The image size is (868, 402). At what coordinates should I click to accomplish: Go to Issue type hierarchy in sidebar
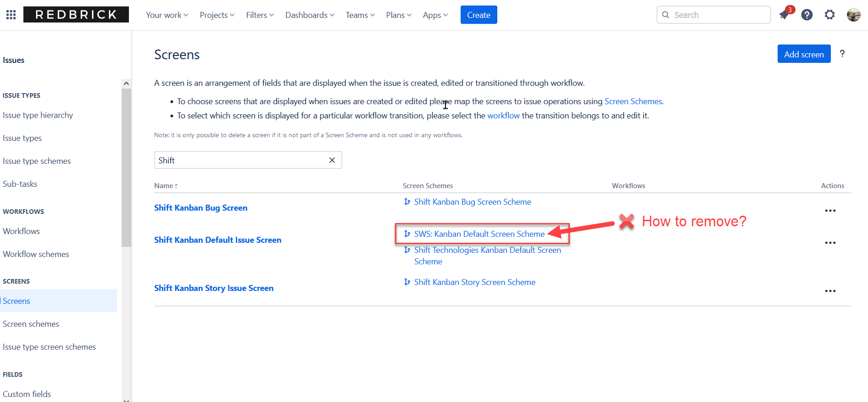[38, 115]
